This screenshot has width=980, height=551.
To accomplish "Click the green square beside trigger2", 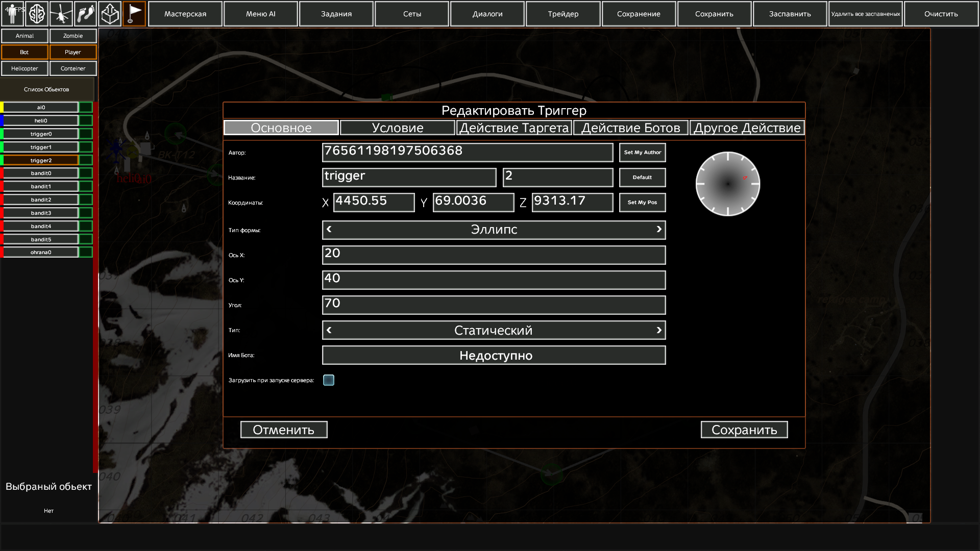I will (86, 160).
